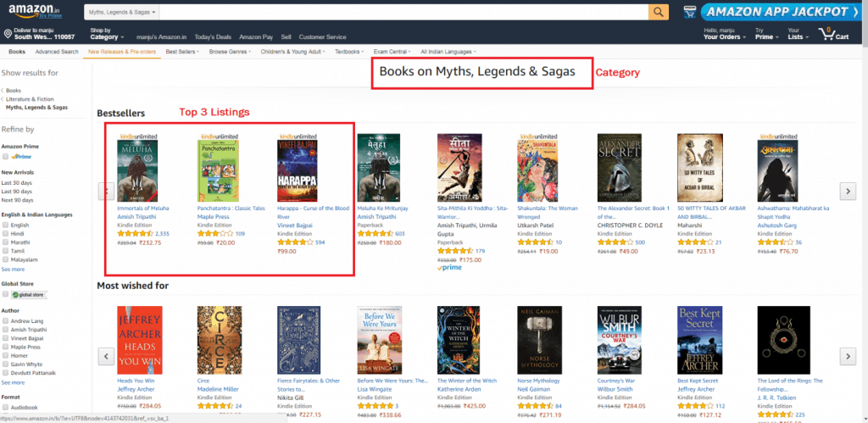Open the Your Lists dropdown

798,34
